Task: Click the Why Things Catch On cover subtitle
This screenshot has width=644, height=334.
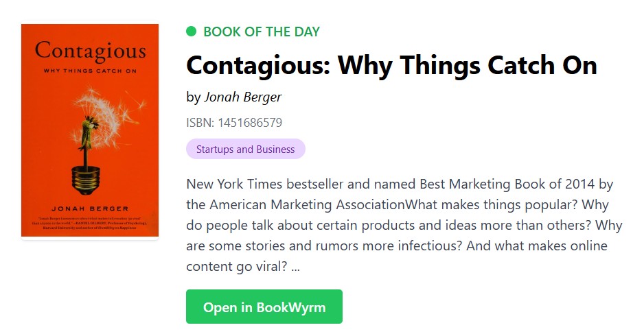Action: (90, 71)
